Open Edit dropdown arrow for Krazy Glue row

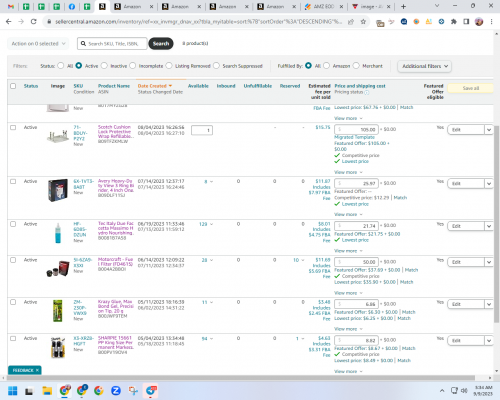489,304
